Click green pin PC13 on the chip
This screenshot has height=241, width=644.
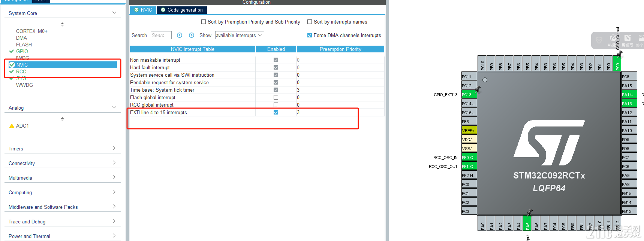pyautogui.click(x=469, y=95)
